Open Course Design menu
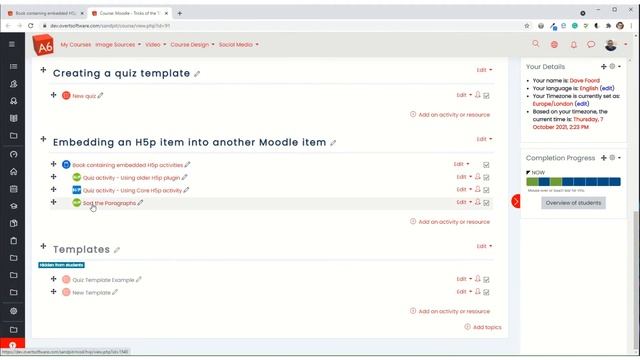 tap(192, 44)
